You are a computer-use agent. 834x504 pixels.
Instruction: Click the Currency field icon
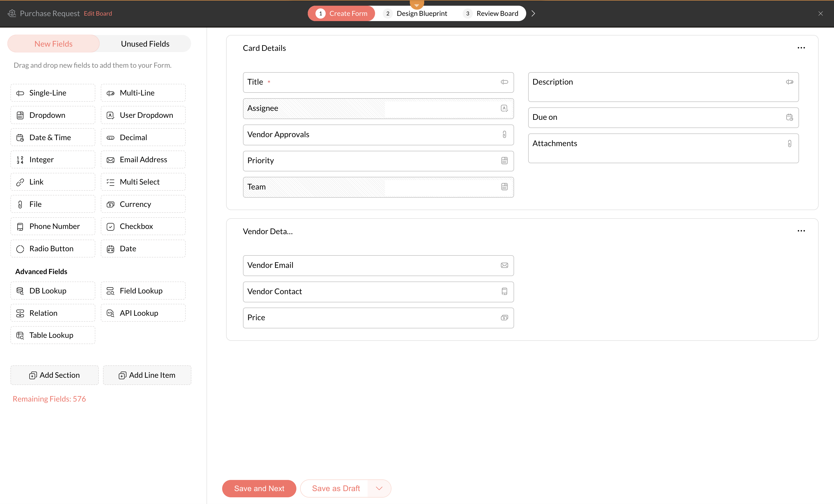[x=110, y=204]
